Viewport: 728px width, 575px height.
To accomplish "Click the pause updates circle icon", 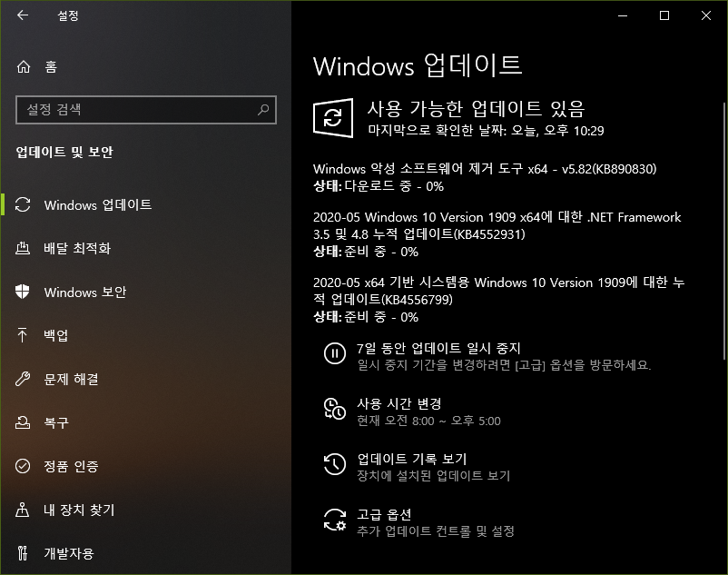I will (x=335, y=353).
